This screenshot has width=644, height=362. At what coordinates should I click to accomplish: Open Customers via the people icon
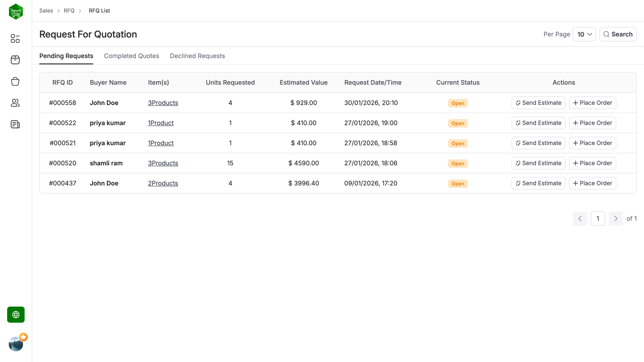[15, 103]
